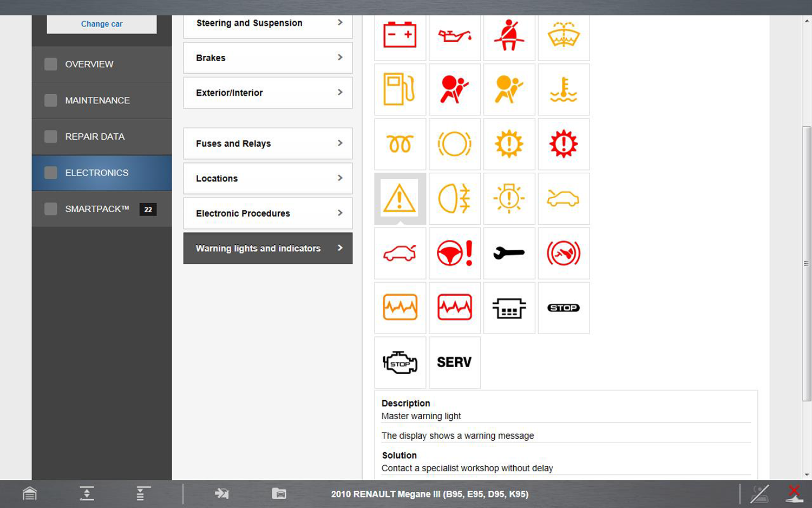Switch to the ELECTRONICS sidebar section
The image size is (812, 508).
(x=97, y=173)
